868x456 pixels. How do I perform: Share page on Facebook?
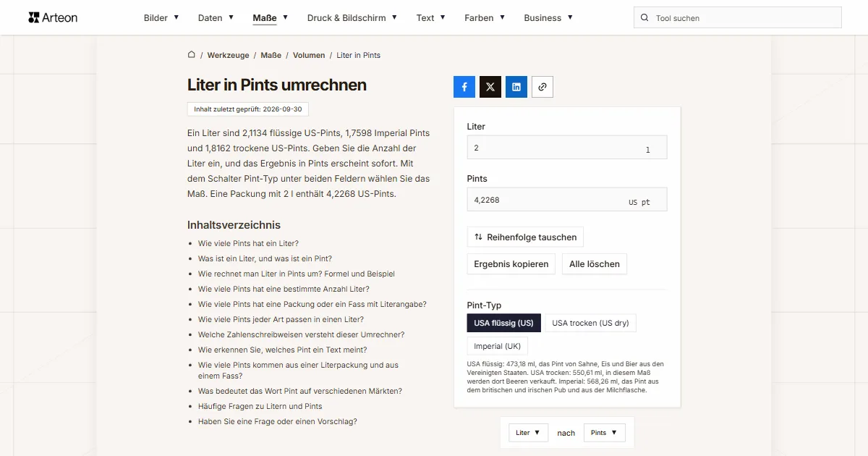click(464, 87)
